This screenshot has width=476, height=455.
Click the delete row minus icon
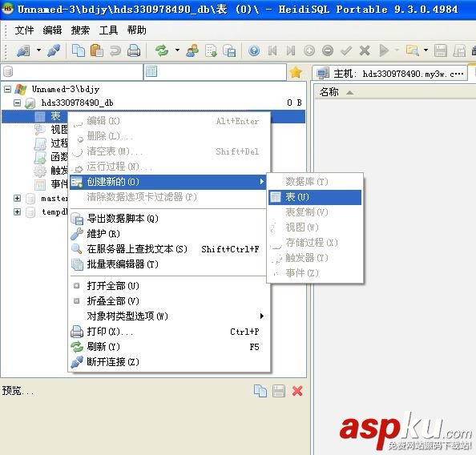pyautogui.click(x=328, y=50)
